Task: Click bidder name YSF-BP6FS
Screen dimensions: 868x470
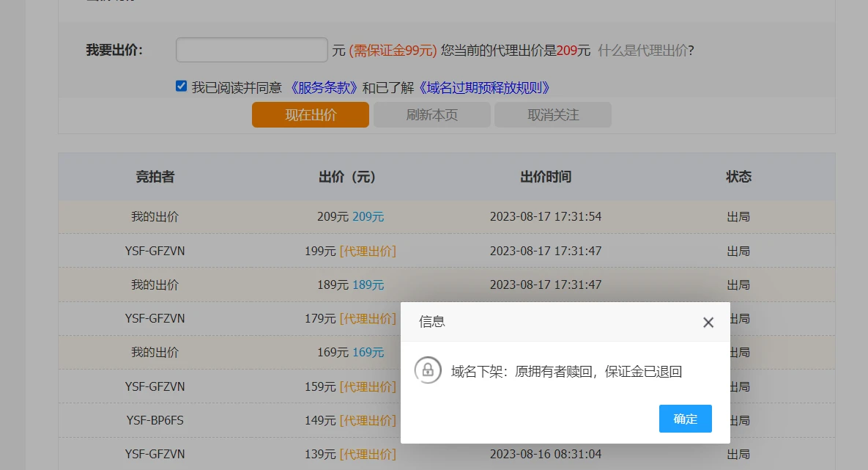Action: [155, 421]
